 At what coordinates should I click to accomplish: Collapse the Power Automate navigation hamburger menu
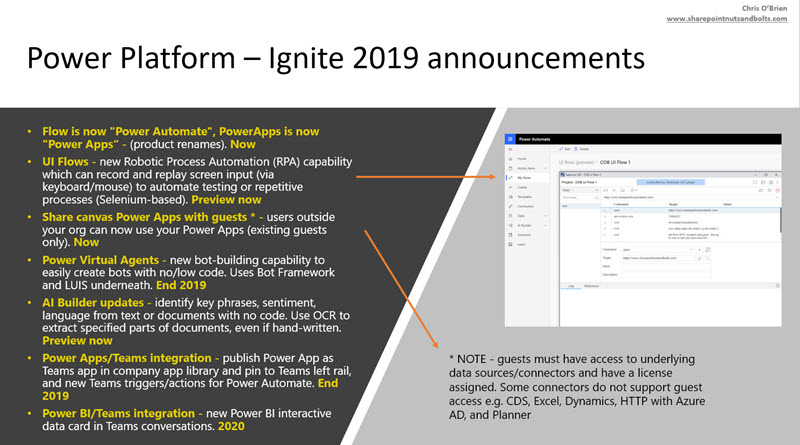[x=510, y=149]
